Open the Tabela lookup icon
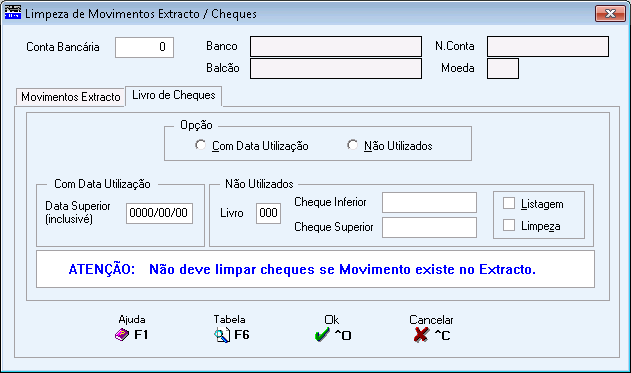 222,335
